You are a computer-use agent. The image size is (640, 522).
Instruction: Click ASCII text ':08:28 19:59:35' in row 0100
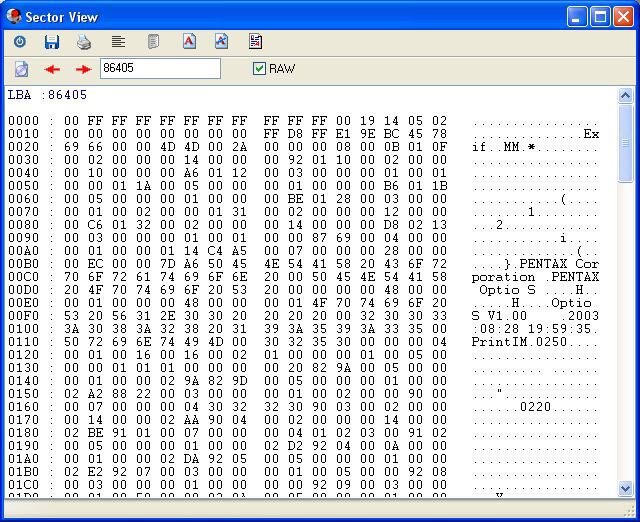tap(531, 329)
